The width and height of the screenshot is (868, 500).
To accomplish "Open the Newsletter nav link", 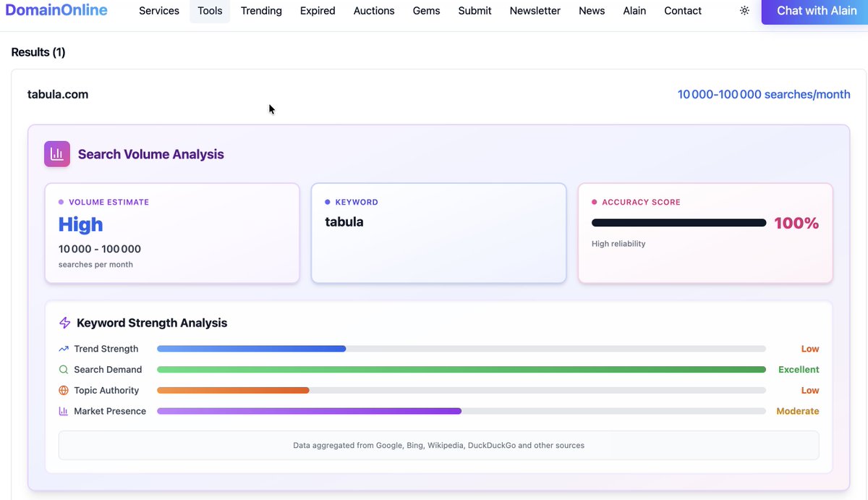I will [535, 11].
